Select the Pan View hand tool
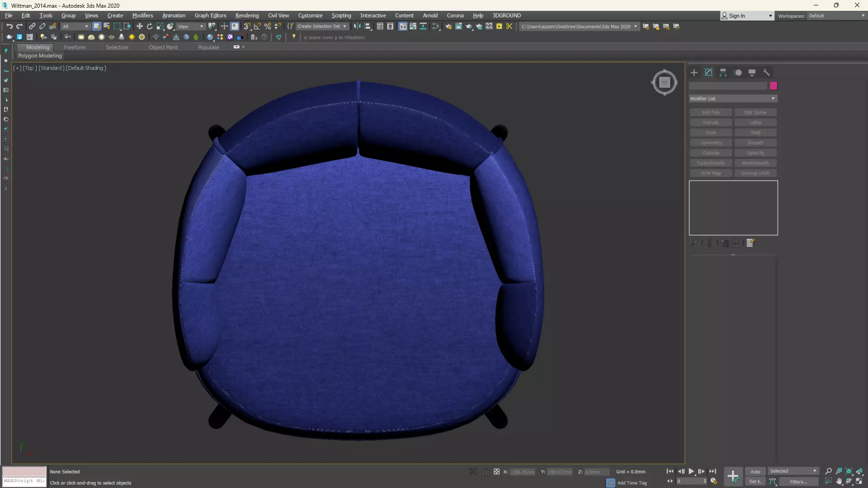 tap(839, 481)
